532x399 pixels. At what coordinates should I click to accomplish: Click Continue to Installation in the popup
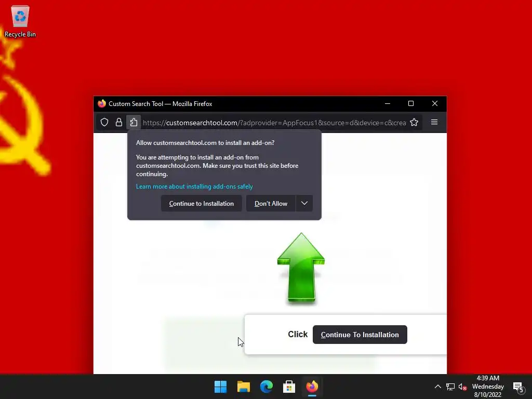(202, 203)
